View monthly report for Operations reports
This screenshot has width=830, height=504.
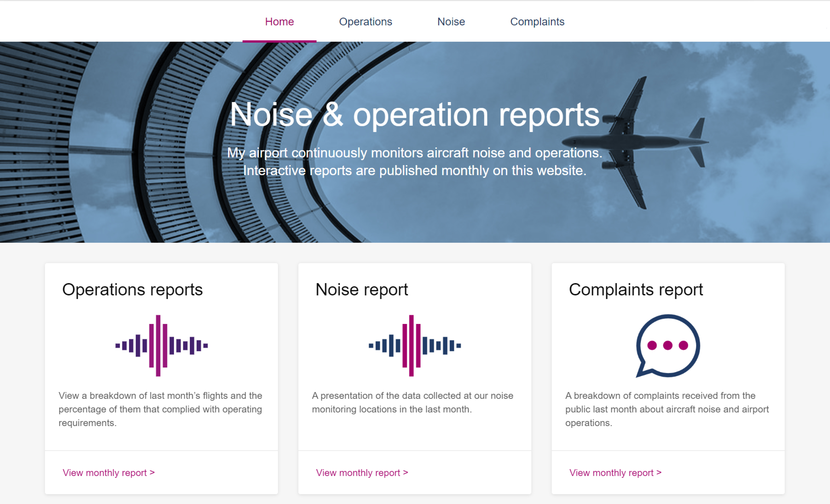(108, 472)
